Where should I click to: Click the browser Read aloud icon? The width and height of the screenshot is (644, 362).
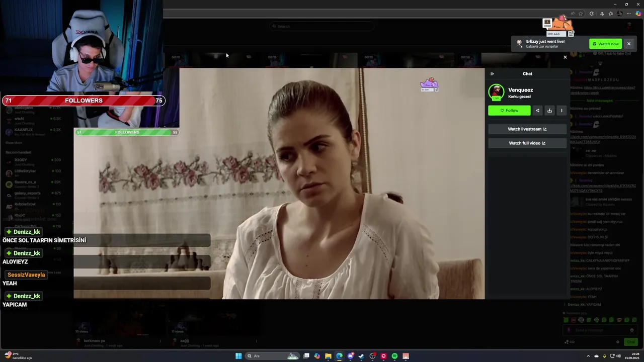point(573,14)
